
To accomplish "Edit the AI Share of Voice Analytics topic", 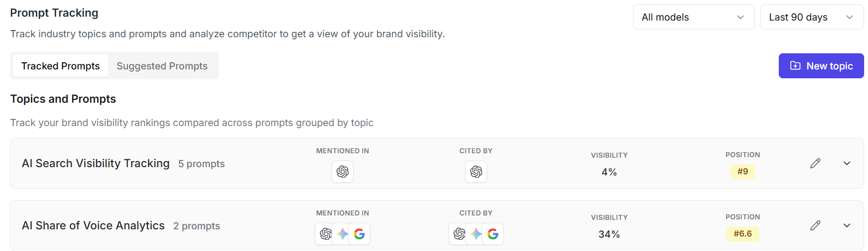I will click(x=815, y=225).
